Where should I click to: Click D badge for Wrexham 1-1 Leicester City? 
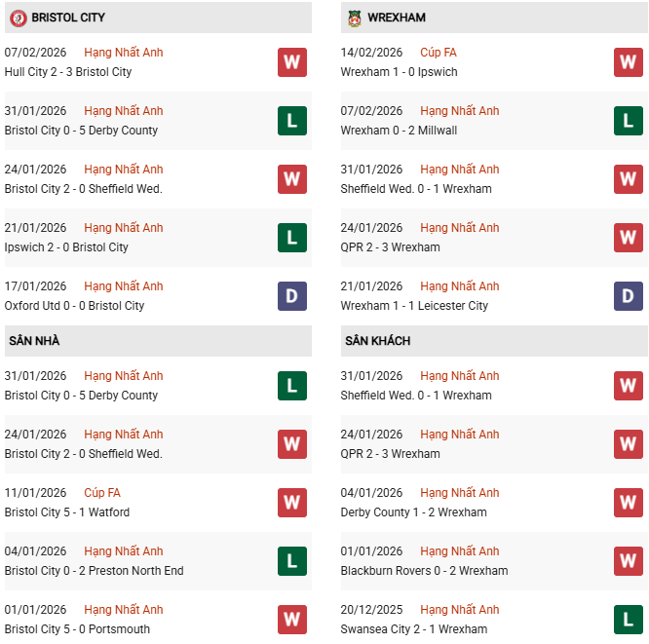[x=628, y=296]
